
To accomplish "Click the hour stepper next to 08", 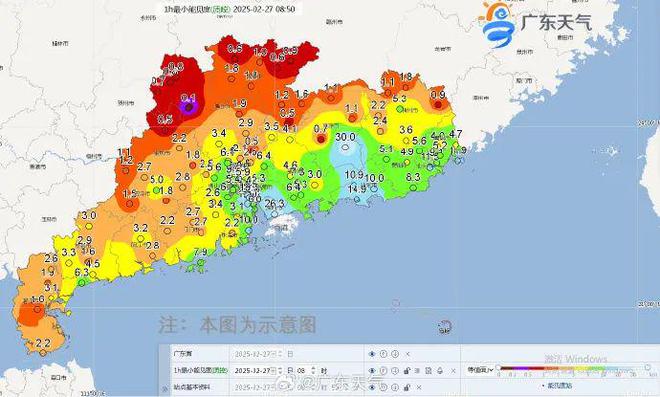I will (x=314, y=370).
